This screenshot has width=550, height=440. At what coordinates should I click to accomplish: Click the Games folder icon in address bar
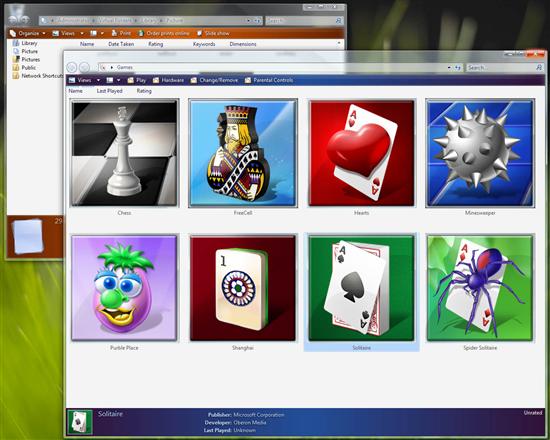click(x=103, y=67)
